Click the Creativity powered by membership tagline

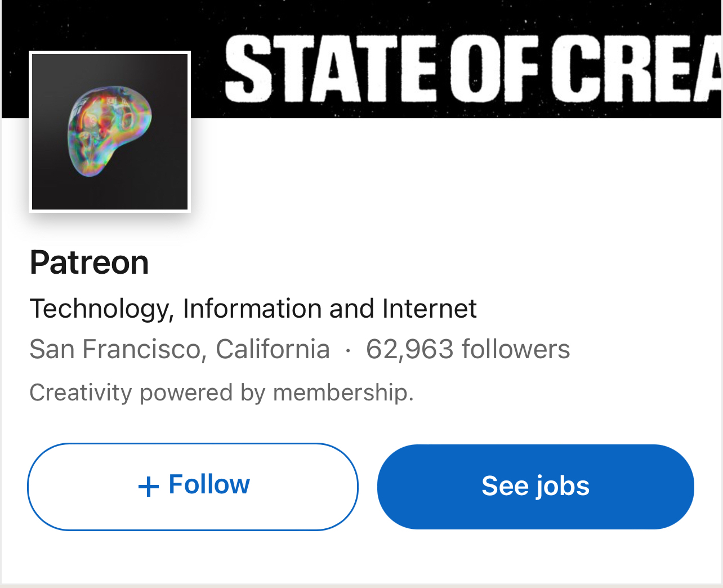221,393
